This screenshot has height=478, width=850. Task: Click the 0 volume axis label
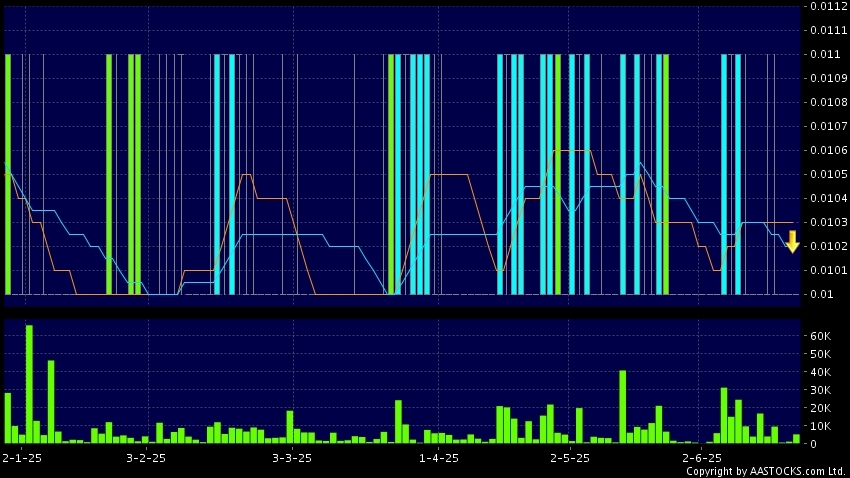pos(813,444)
